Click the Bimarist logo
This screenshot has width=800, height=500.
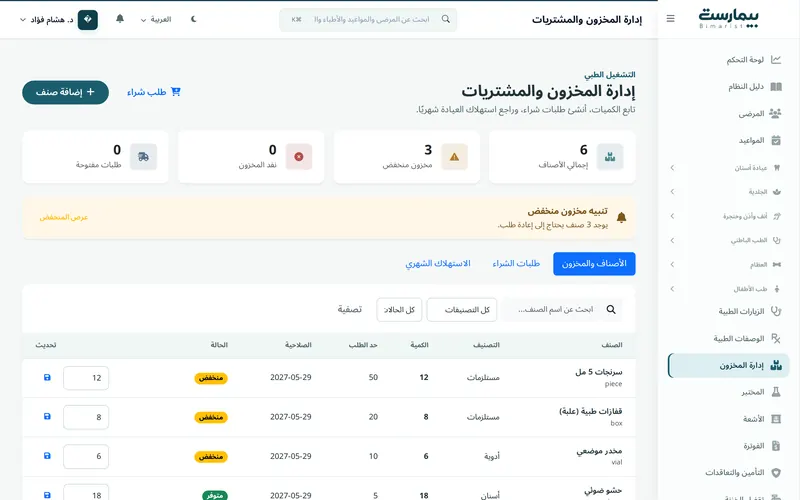pos(728,19)
